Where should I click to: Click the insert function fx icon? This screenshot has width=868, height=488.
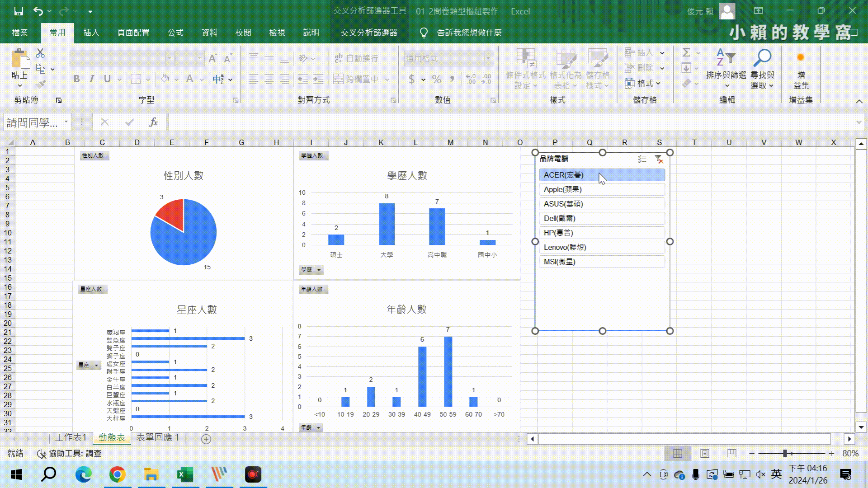tap(153, 122)
